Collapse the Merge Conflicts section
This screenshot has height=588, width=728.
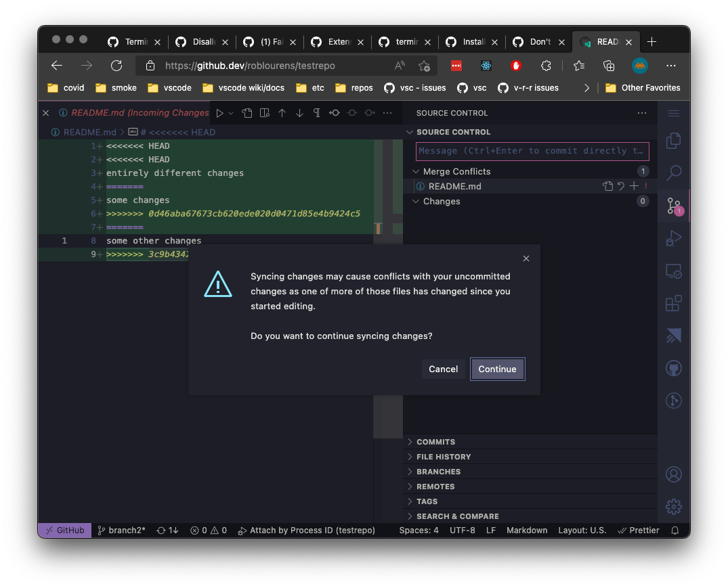pos(415,171)
